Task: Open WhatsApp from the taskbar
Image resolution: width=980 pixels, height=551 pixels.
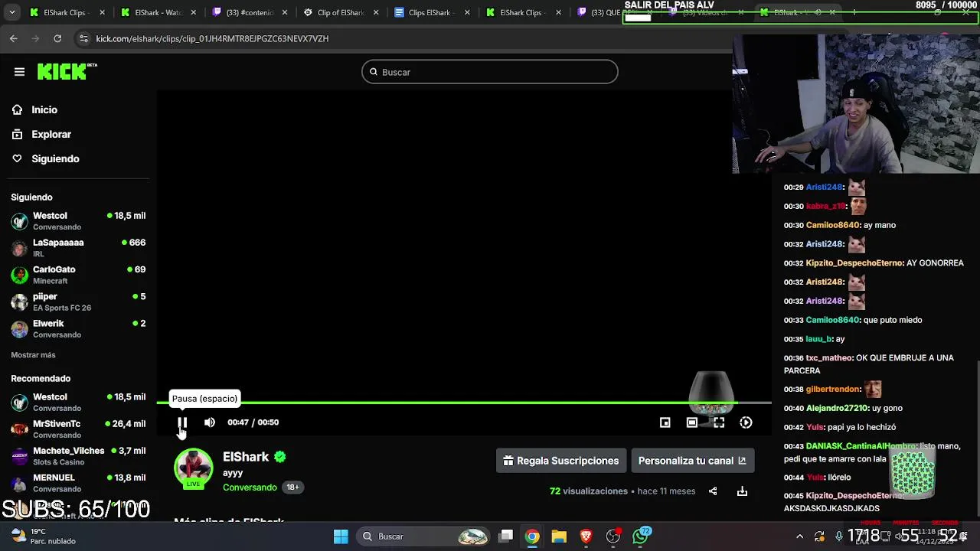Action: [x=640, y=536]
